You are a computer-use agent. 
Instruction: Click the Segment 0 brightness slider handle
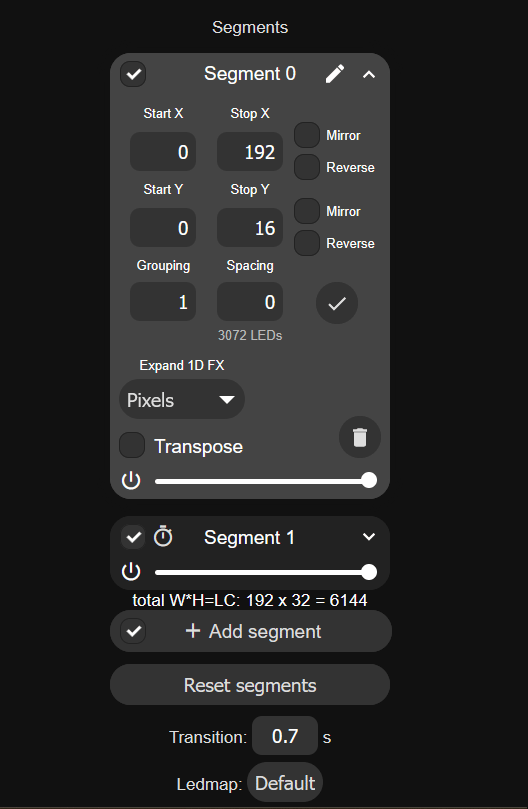tap(369, 480)
